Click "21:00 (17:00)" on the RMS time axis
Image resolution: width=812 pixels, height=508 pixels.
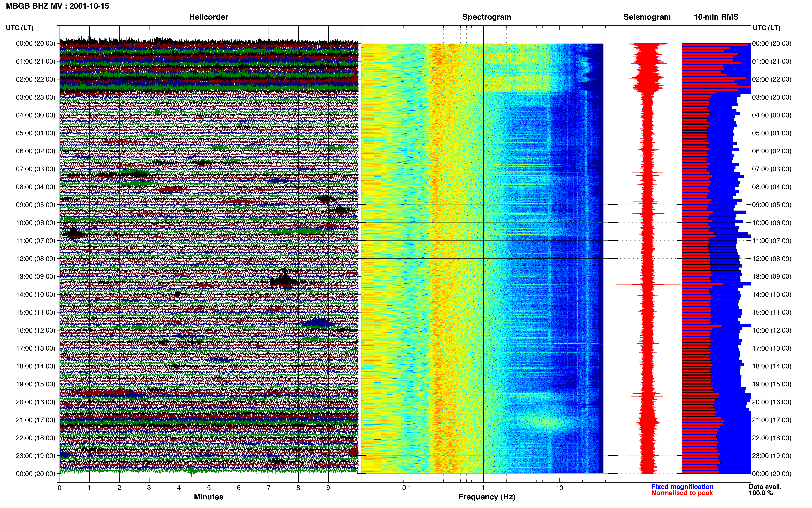pyautogui.click(x=771, y=420)
